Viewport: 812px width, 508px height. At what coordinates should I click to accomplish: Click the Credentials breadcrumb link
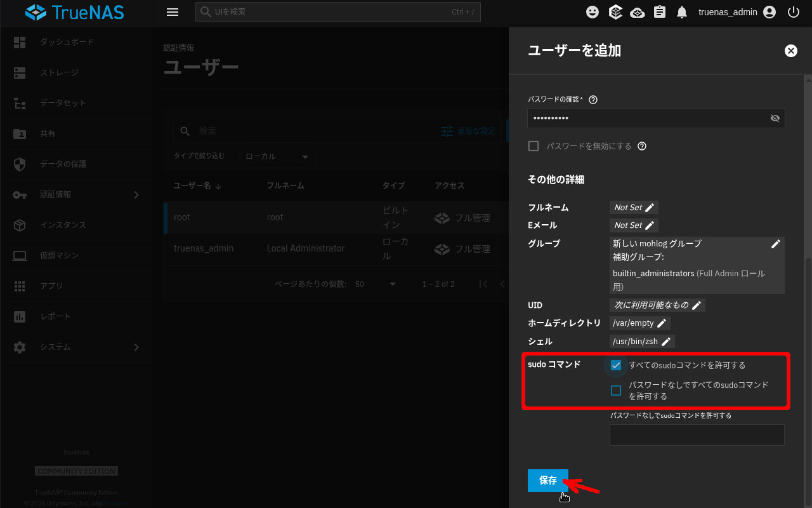click(x=179, y=48)
